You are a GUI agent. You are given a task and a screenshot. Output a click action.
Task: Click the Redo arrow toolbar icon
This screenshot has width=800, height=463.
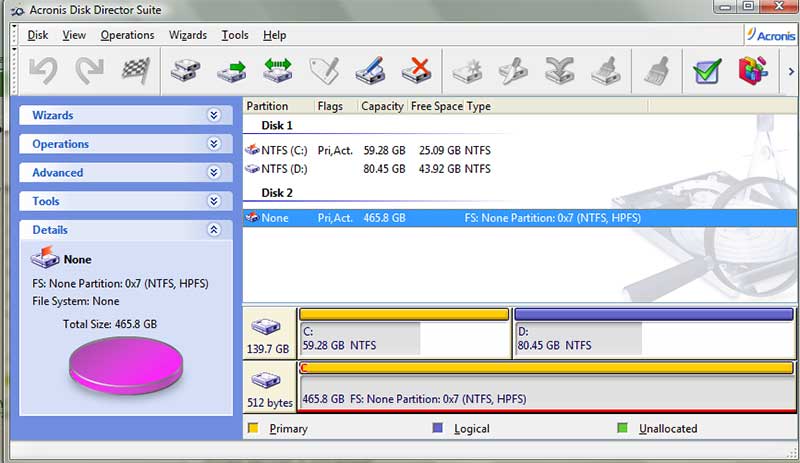pyautogui.click(x=89, y=70)
